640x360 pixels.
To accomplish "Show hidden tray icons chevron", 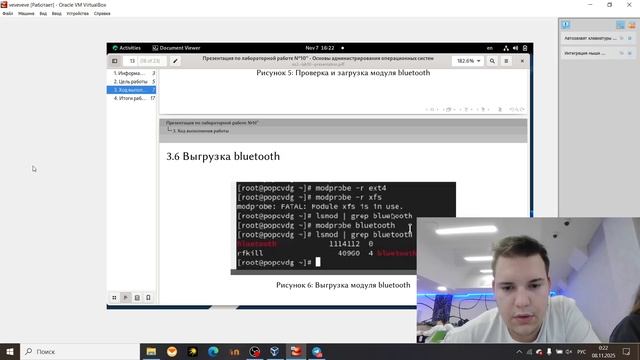I will (519, 351).
